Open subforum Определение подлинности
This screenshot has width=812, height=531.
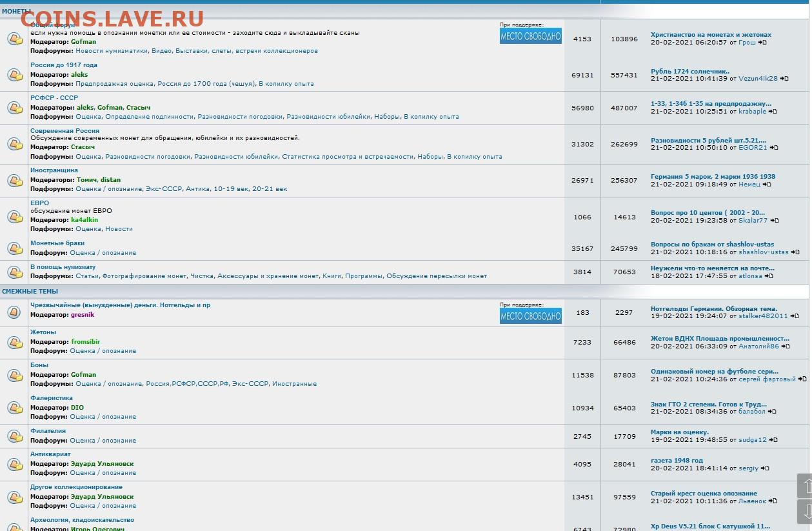pyautogui.click(x=150, y=117)
